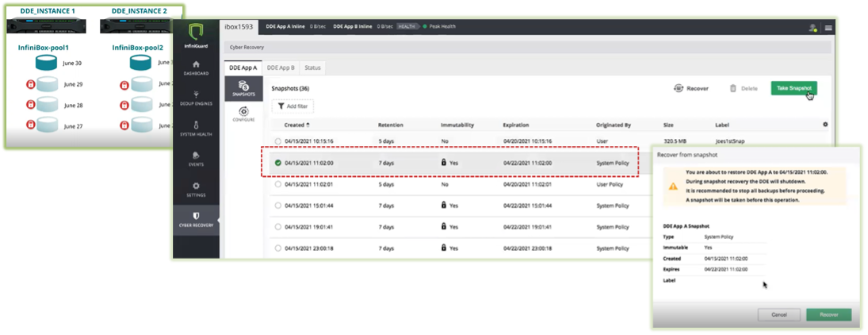Select snapshot created 04/15/2021 19:01:41
Viewport: 868px width, 335px height.
[277, 226]
